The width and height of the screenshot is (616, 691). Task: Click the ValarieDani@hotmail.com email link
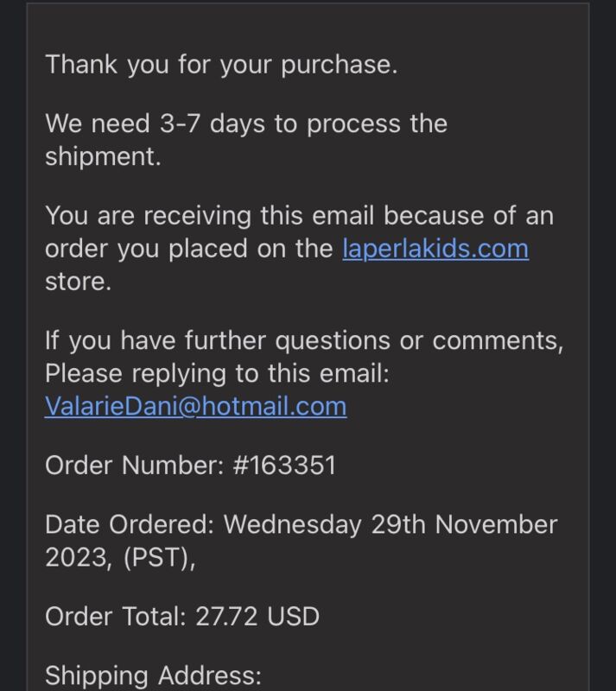(x=196, y=406)
